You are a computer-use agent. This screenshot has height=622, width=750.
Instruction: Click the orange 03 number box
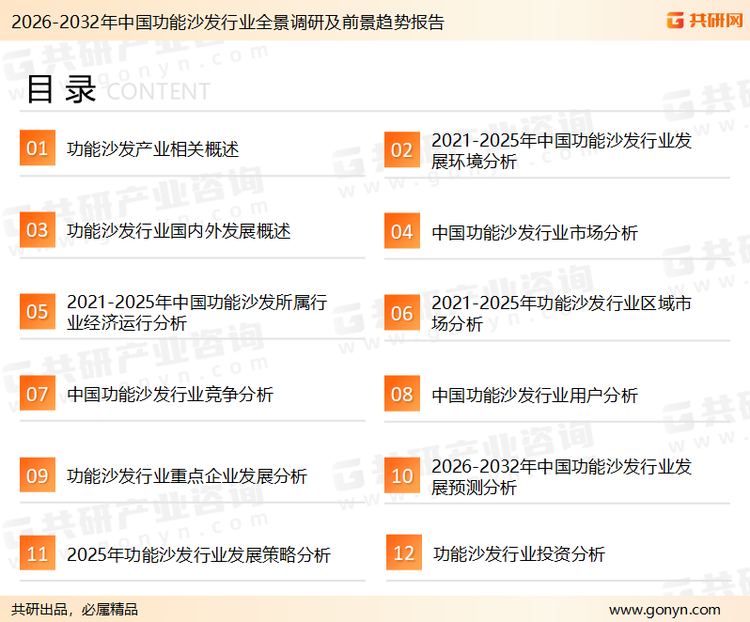pos(37,230)
